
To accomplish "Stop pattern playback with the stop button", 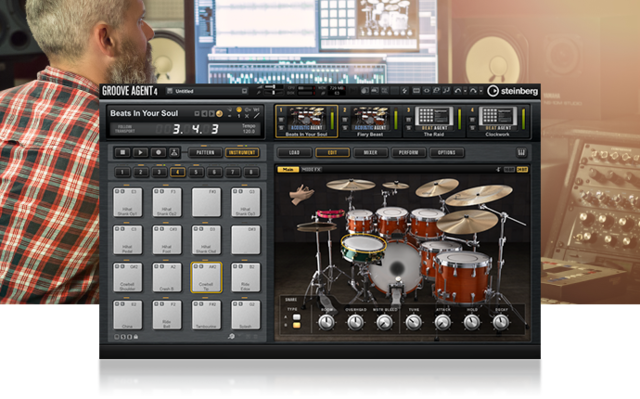I will [x=122, y=153].
